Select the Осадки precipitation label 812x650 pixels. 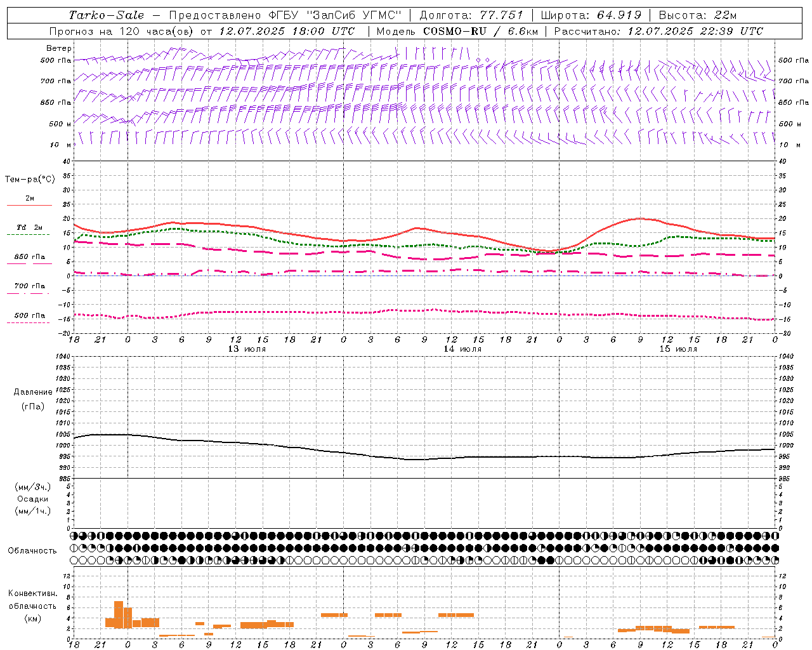(33, 499)
